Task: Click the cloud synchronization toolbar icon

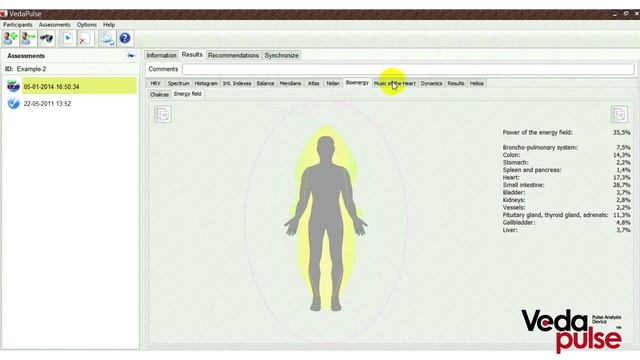Action: pos(107,38)
